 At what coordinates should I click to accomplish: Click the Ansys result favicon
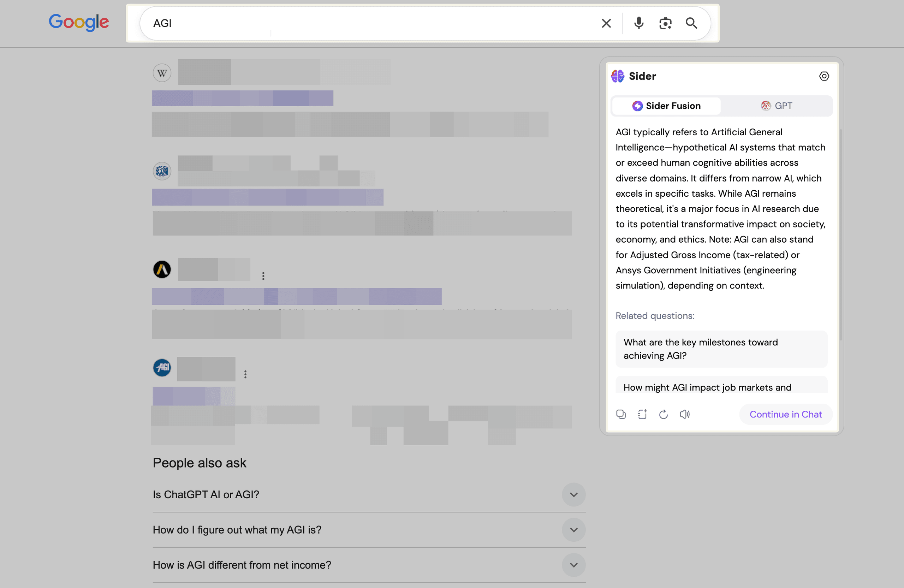point(162,269)
